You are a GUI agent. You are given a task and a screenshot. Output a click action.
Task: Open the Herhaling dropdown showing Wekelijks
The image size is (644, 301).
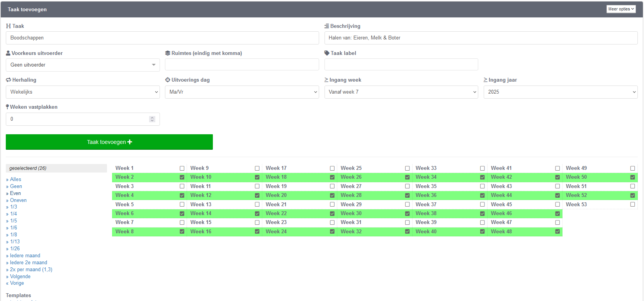coord(83,92)
